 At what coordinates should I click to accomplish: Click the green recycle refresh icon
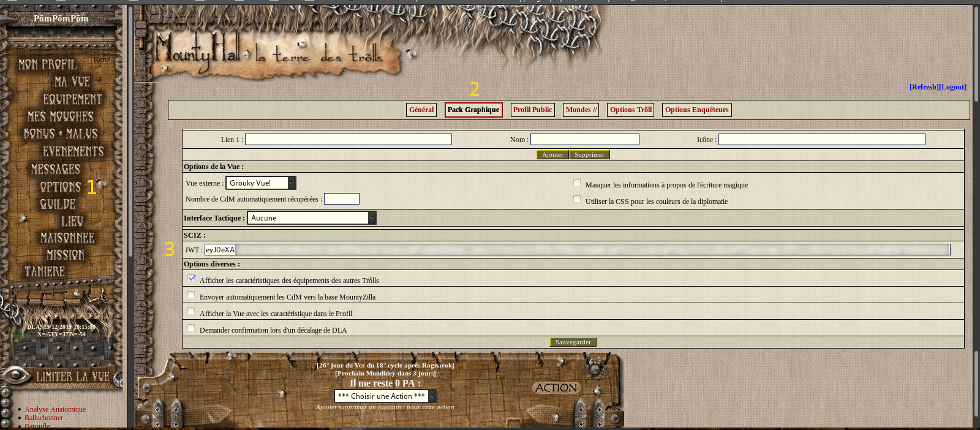(x=17, y=333)
